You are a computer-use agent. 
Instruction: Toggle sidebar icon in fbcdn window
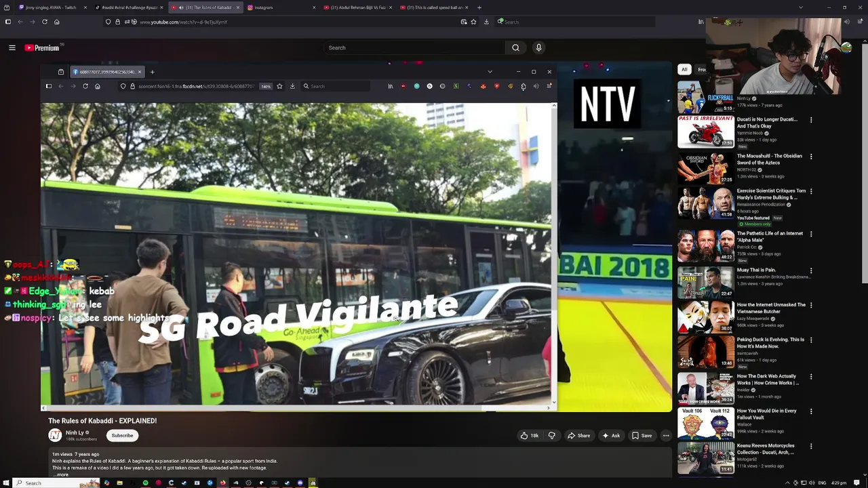coord(49,86)
